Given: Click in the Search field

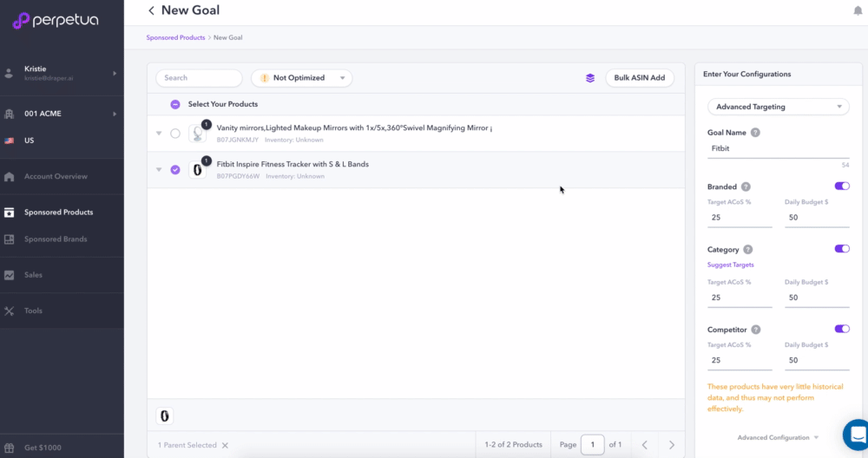Looking at the screenshot, I should click(199, 78).
